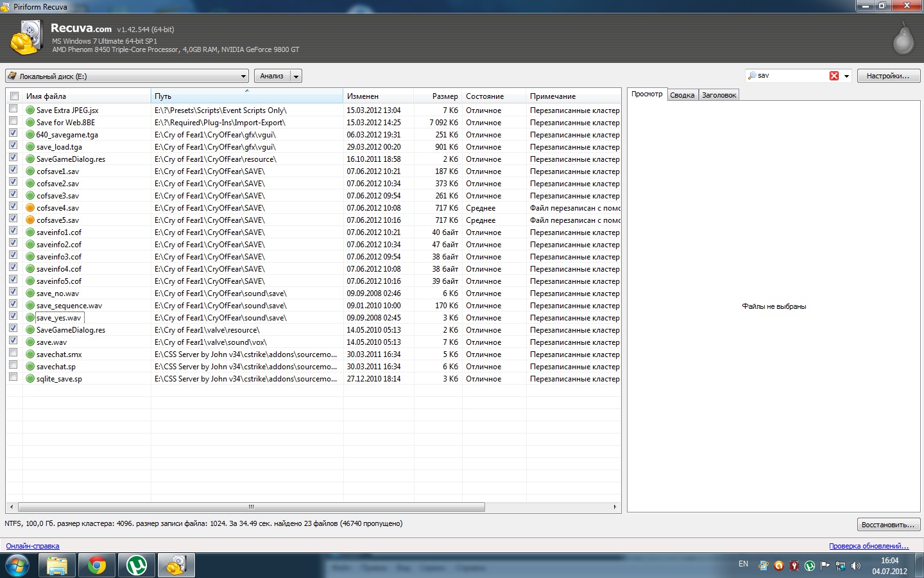
Task: Open the drive selector Локальный диск (E:)
Action: tap(127, 76)
